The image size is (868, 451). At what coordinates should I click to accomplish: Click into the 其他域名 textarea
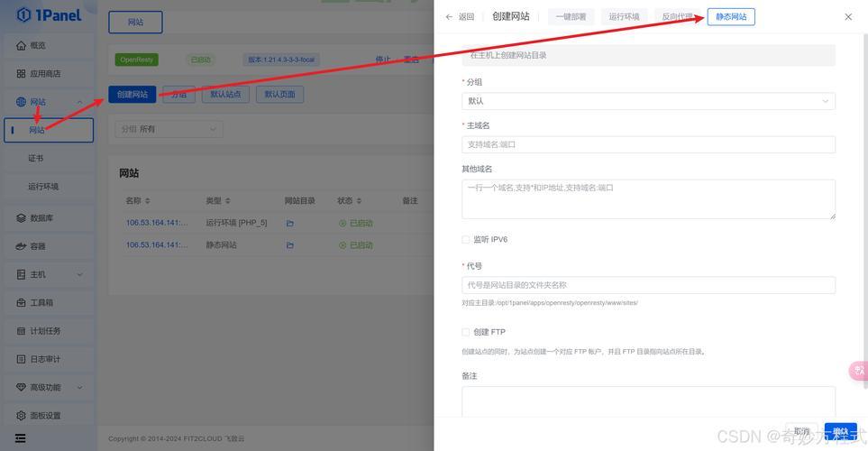click(x=648, y=199)
